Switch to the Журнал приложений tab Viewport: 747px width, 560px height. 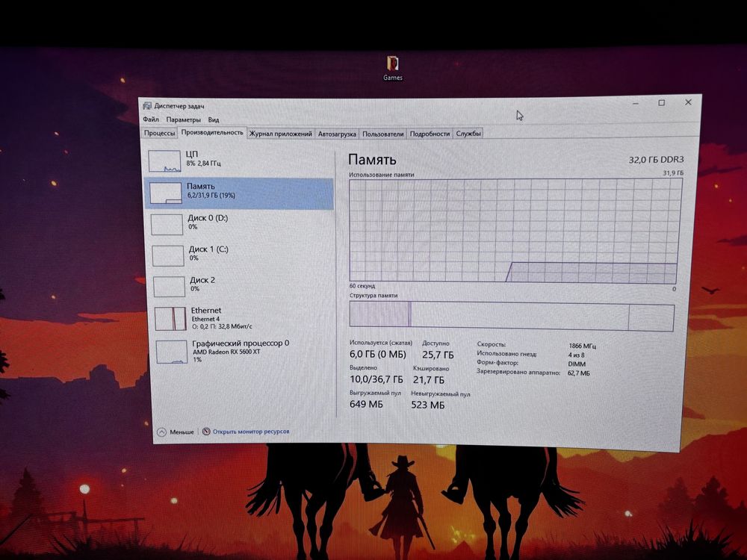[x=281, y=134]
